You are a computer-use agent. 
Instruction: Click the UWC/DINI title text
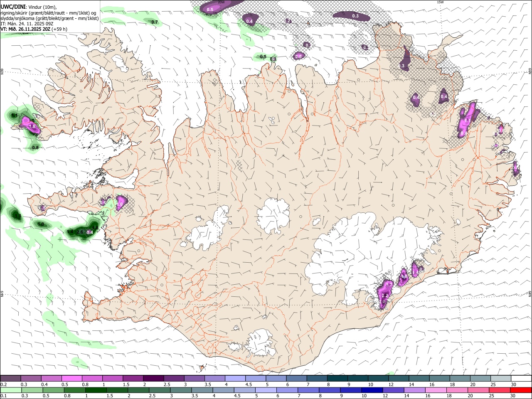(12, 7)
